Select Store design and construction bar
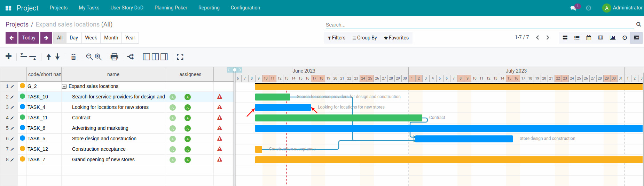 tap(464, 139)
